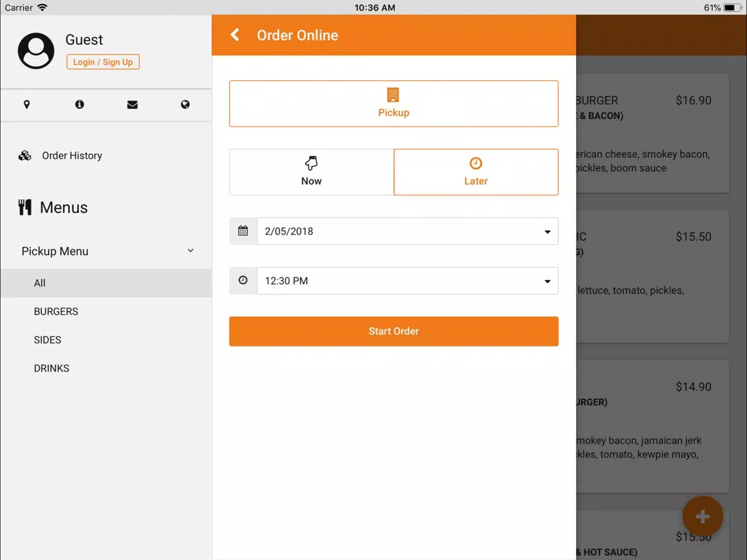Viewport: 747px width, 560px height.
Task: Tap the dimmed $15.50 menu item card
Action: tap(652, 276)
